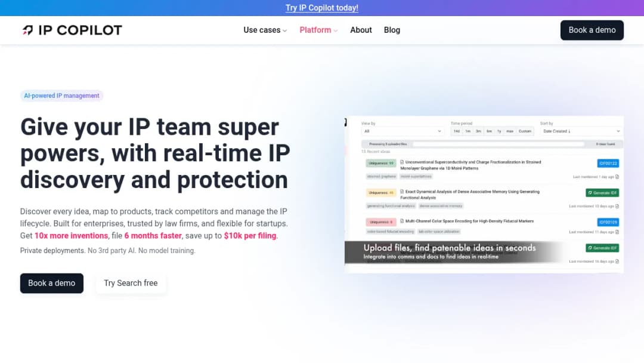Select the 1y time period
Image resolution: width=644 pixels, height=363 pixels.
(500, 131)
